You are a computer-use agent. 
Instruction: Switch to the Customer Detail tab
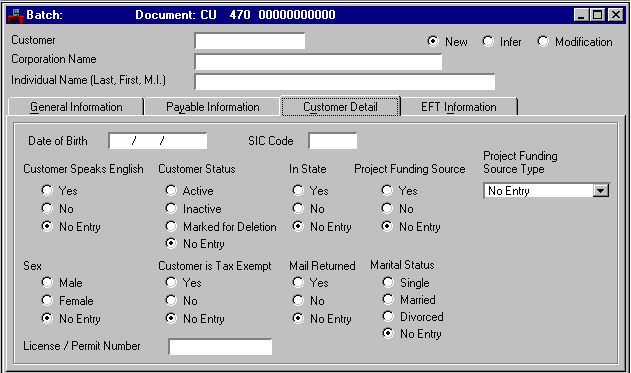[x=340, y=107]
